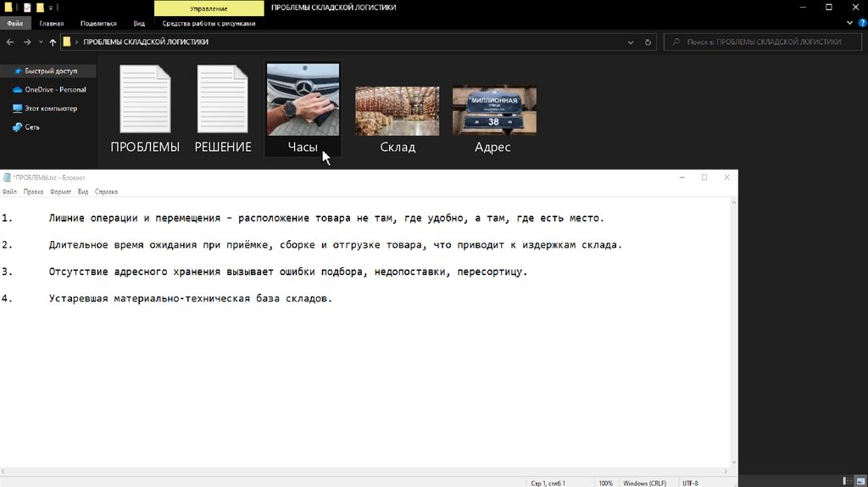Image resolution: width=868 pixels, height=487 pixels.
Task: Open Быстрый доступ in the sidebar
Action: pos(50,71)
